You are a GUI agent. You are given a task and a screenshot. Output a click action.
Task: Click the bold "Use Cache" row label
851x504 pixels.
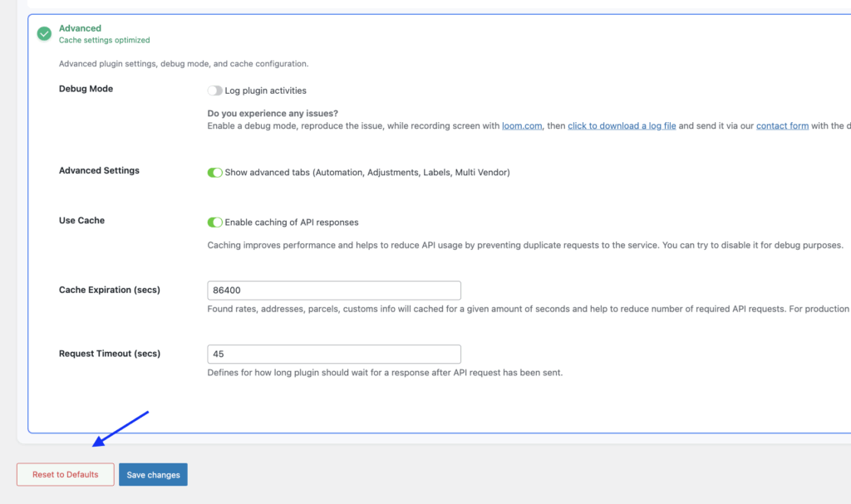point(81,221)
